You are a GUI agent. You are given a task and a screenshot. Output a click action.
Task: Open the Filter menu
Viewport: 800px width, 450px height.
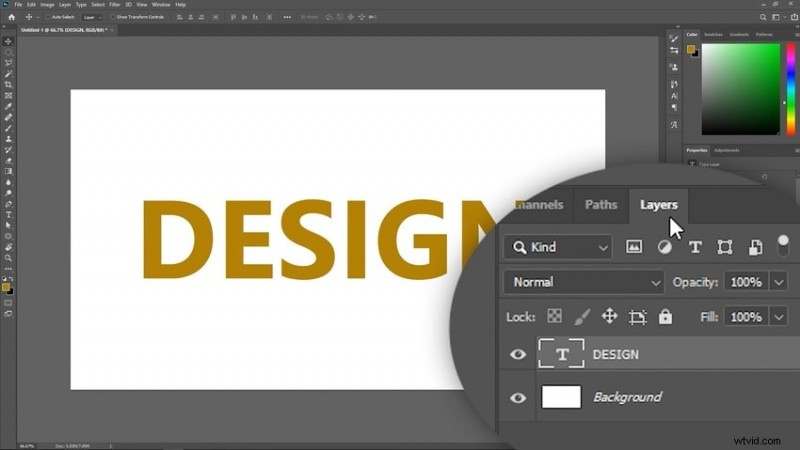pyautogui.click(x=115, y=5)
